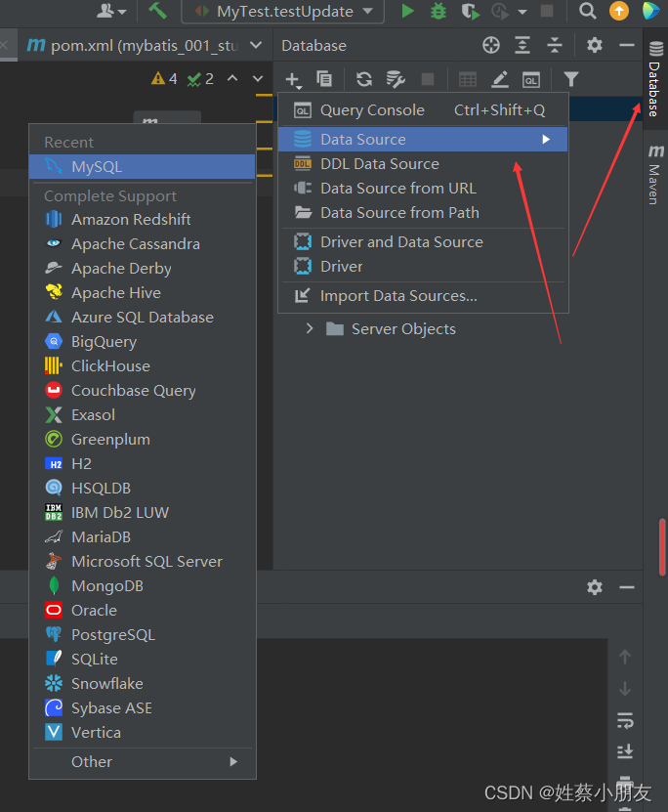Click the Build project hammer icon
Screen dimensions: 668x812
tap(157, 11)
